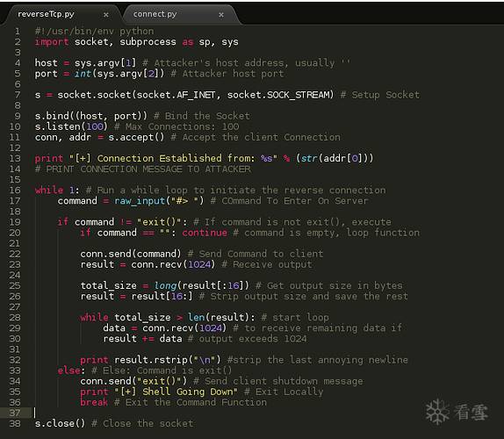Click 'result[16:]' on line 26

click(162, 297)
